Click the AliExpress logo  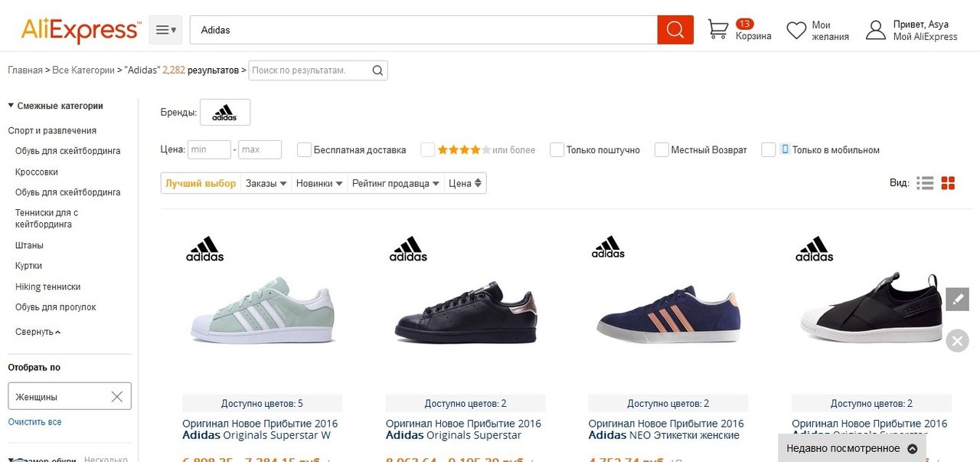click(x=80, y=30)
